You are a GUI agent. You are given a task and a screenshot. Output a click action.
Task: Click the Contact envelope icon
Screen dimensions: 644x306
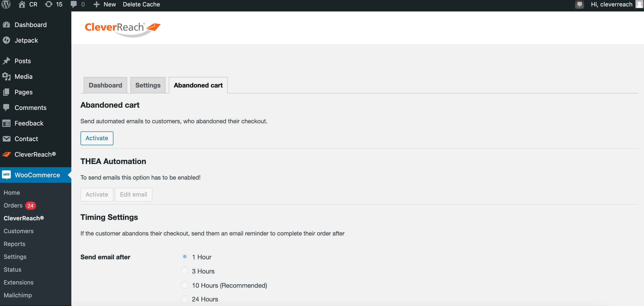pyautogui.click(x=6, y=139)
